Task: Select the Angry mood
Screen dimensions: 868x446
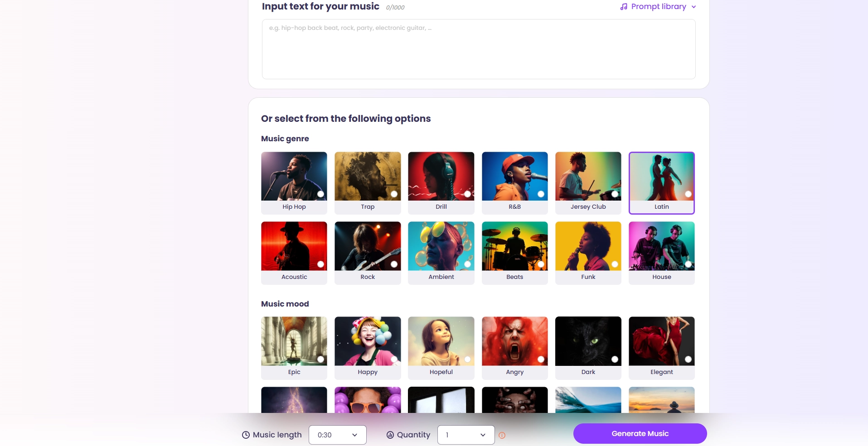Action: (x=514, y=348)
